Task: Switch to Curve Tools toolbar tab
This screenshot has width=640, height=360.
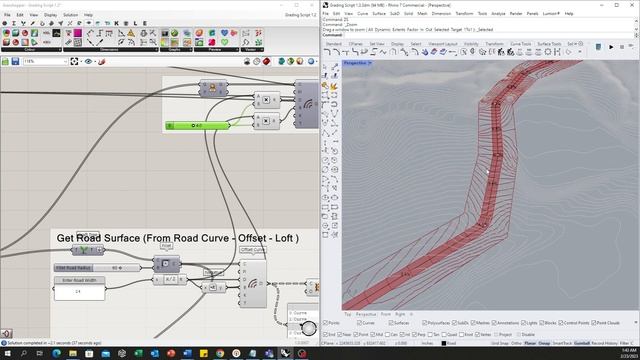Action: tap(521, 44)
